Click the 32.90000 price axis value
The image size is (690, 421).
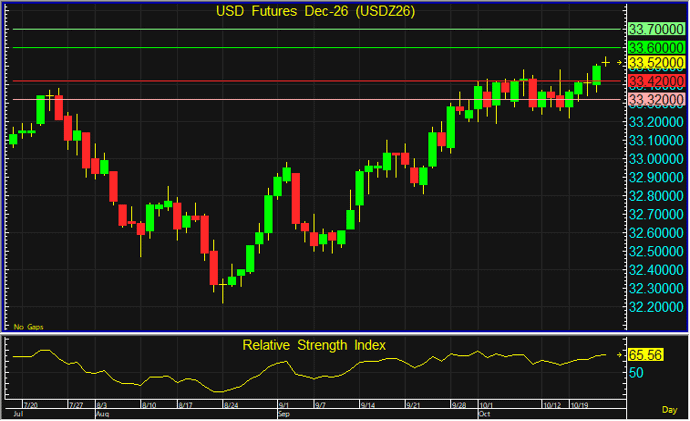click(x=656, y=177)
